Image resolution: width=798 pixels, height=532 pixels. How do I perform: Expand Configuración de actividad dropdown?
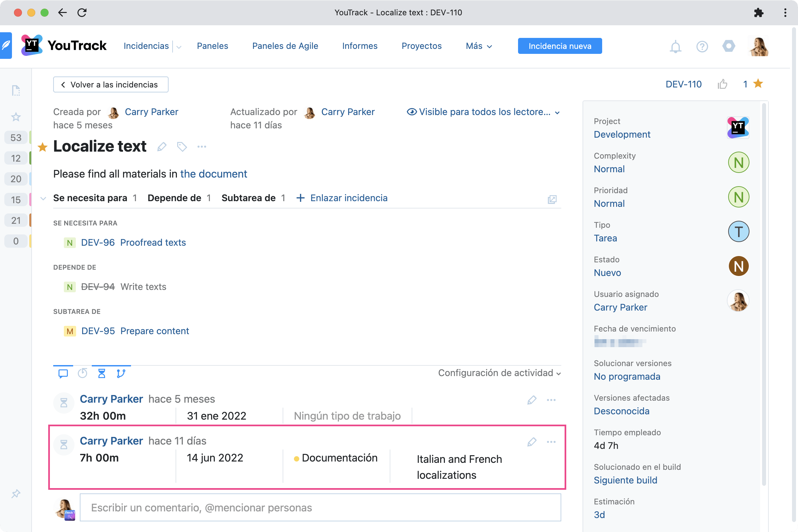[499, 373]
